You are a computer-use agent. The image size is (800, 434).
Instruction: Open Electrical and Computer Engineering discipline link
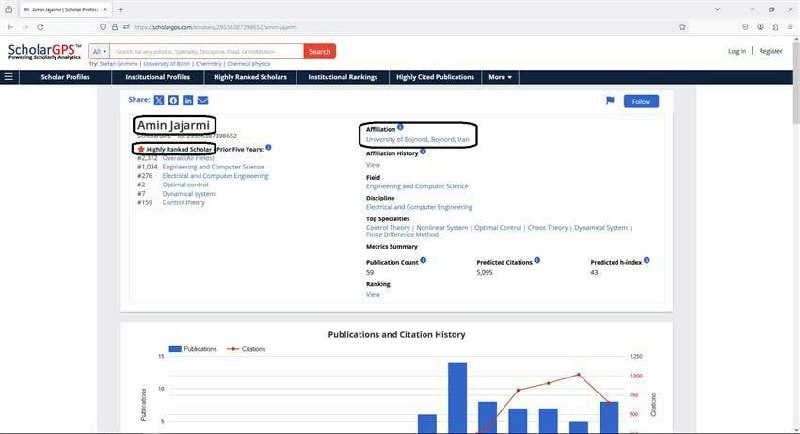(x=419, y=207)
